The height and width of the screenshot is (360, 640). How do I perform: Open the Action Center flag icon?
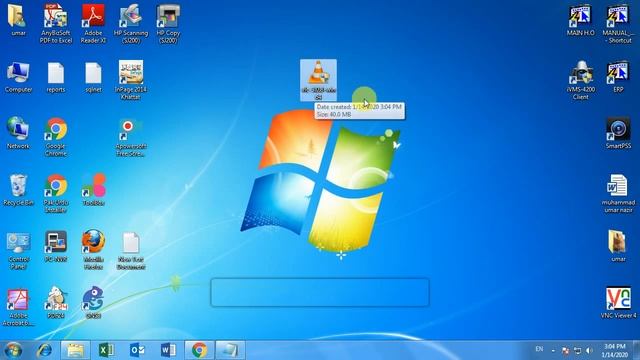tap(565, 350)
